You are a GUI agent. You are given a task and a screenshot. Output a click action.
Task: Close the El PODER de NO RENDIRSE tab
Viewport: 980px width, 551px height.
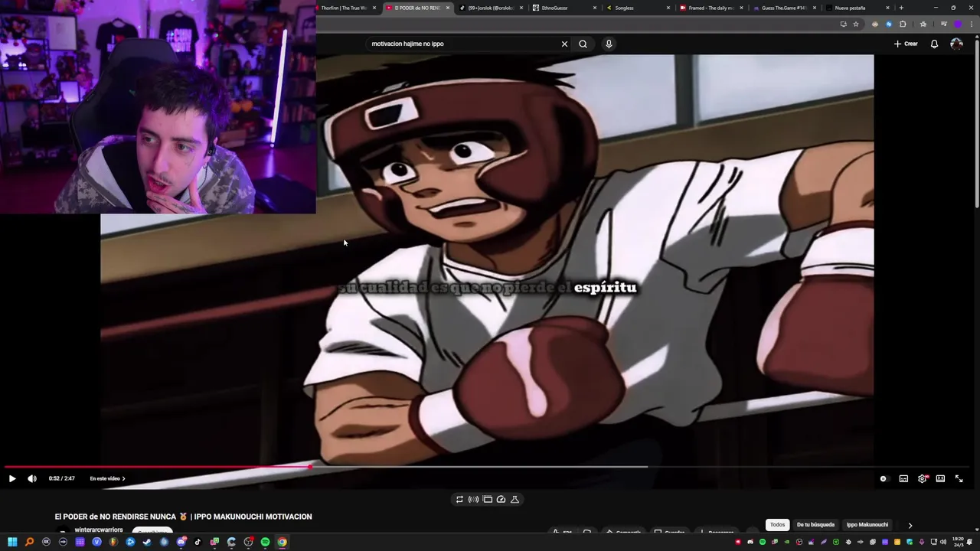(x=448, y=8)
